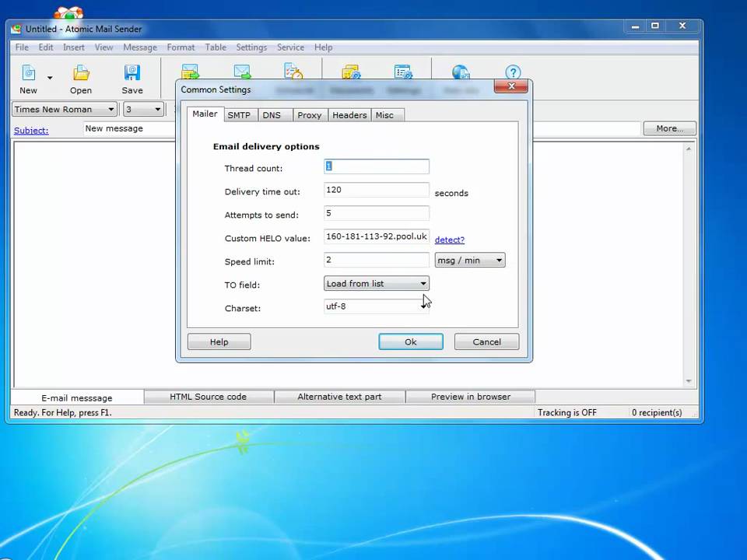This screenshot has height=560, width=747.
Task: Open a saved message via the Open icon
Action: click(81, 75)
